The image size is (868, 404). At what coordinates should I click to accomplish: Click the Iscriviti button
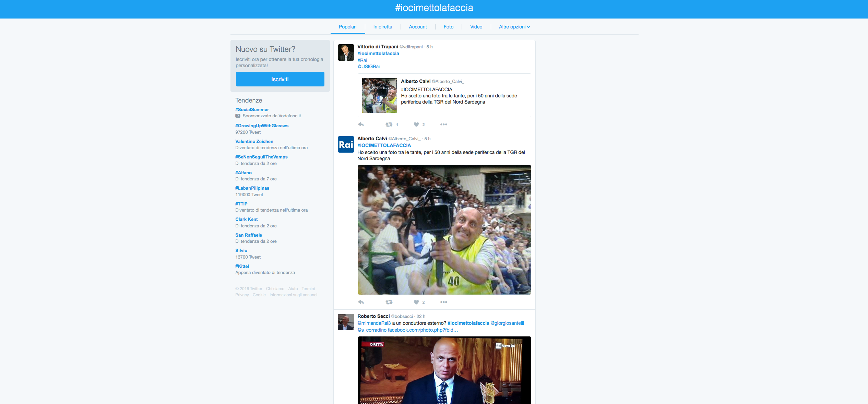(x=280, y=79)
